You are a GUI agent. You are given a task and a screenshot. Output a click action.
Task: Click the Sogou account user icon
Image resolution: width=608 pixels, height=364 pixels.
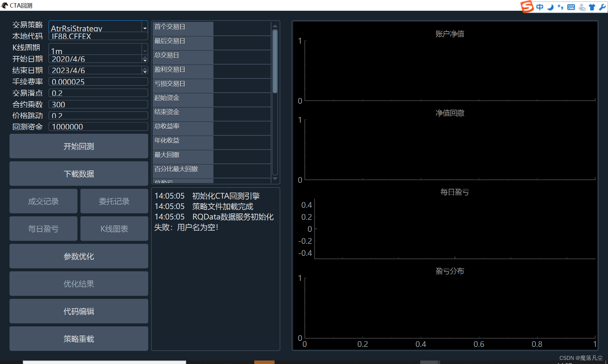[582, 7]
